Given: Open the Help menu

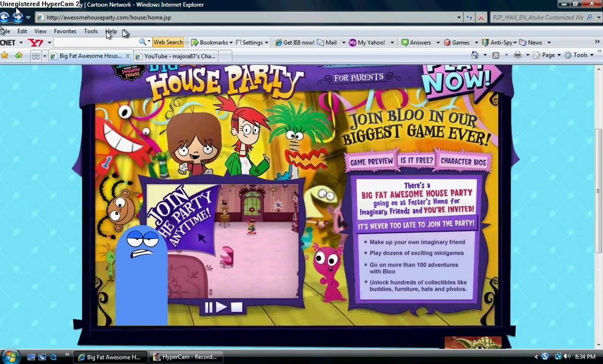Looking at the screenshot, I should click(x=111, y=31).
